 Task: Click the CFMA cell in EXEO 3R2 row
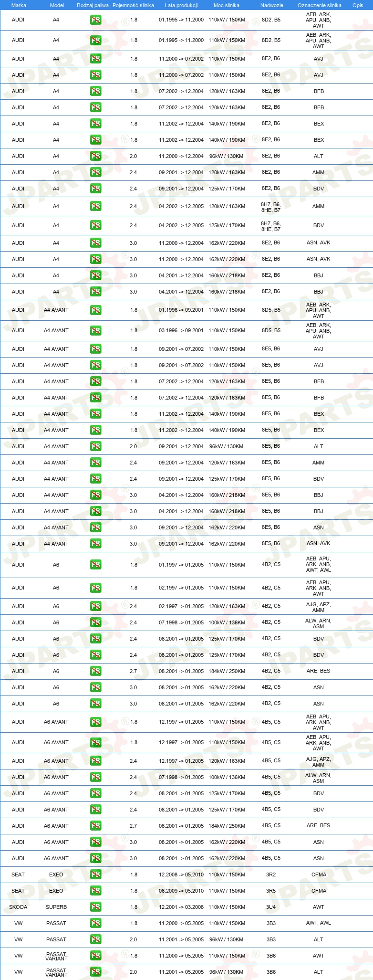pos(319,875)
